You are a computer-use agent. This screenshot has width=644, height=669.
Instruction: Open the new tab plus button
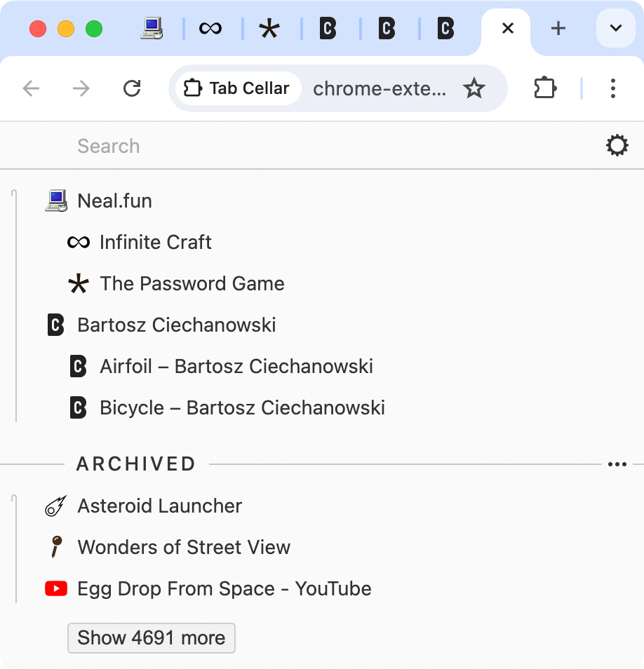558,29
